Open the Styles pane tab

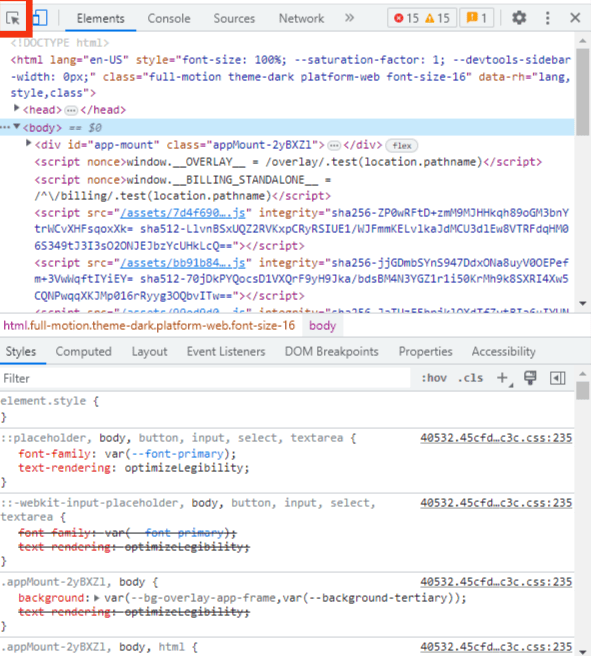20,351
